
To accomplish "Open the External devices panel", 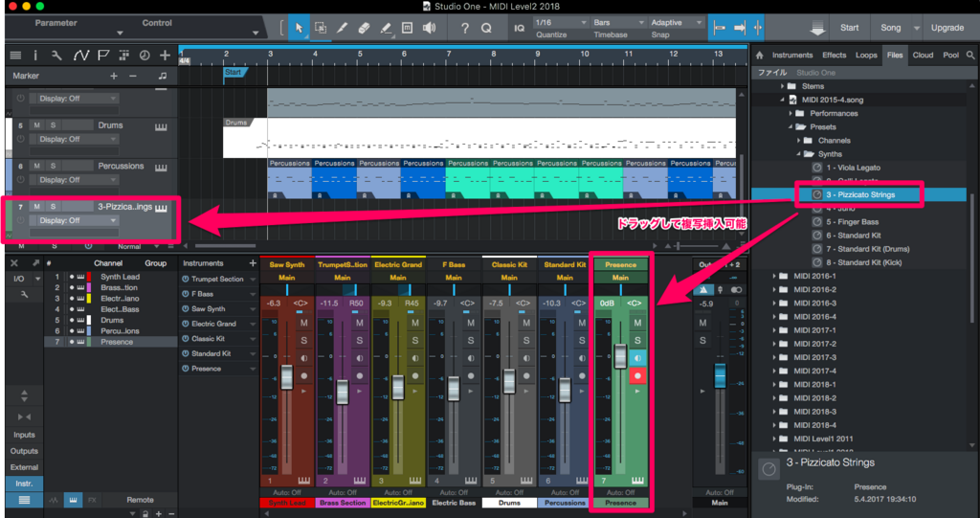I will [24, 467].
